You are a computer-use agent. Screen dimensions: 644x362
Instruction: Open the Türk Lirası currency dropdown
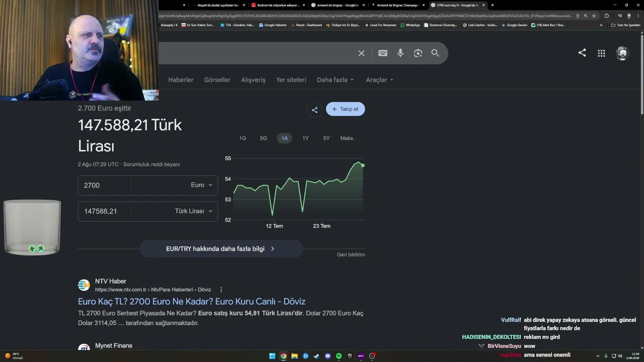tap(194, 211)
